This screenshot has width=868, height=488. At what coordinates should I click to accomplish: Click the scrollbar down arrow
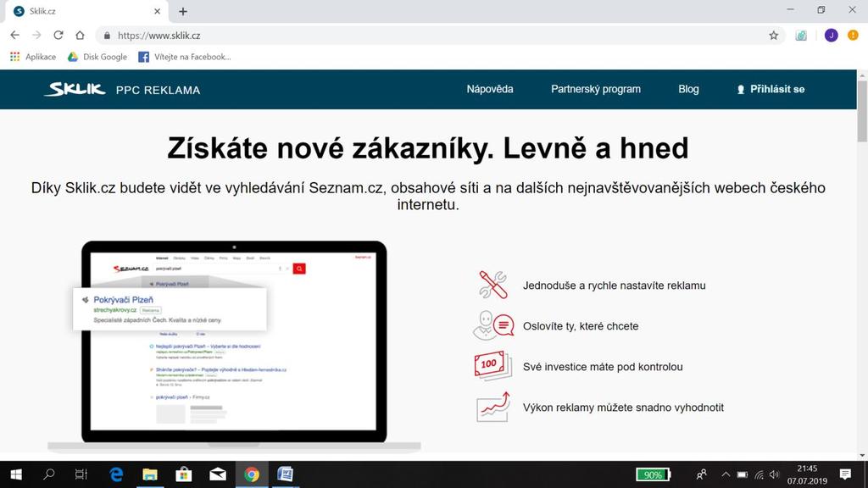coord(862,455)
